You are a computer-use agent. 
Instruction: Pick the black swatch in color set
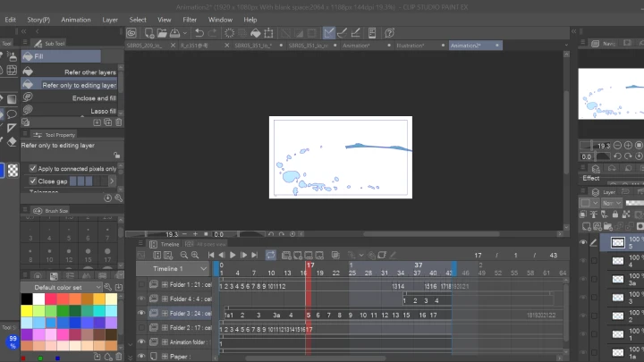[x=27, y=299]
